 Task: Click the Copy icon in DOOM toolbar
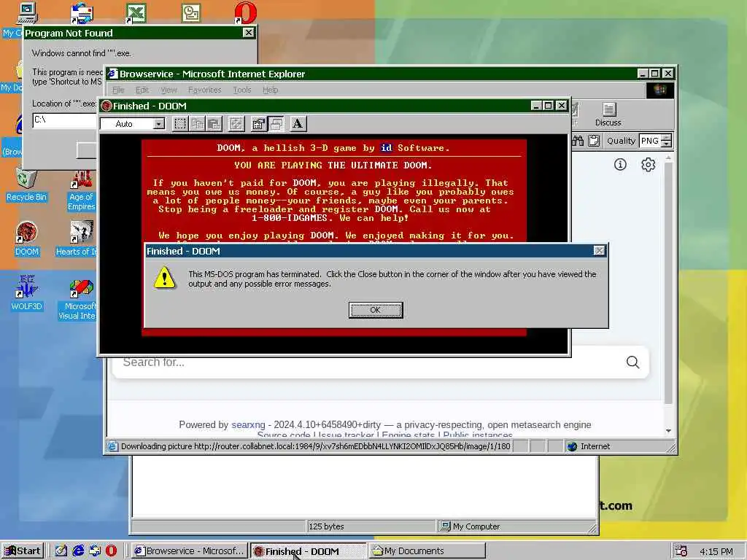pyautogui.click(x=197, y=124)
